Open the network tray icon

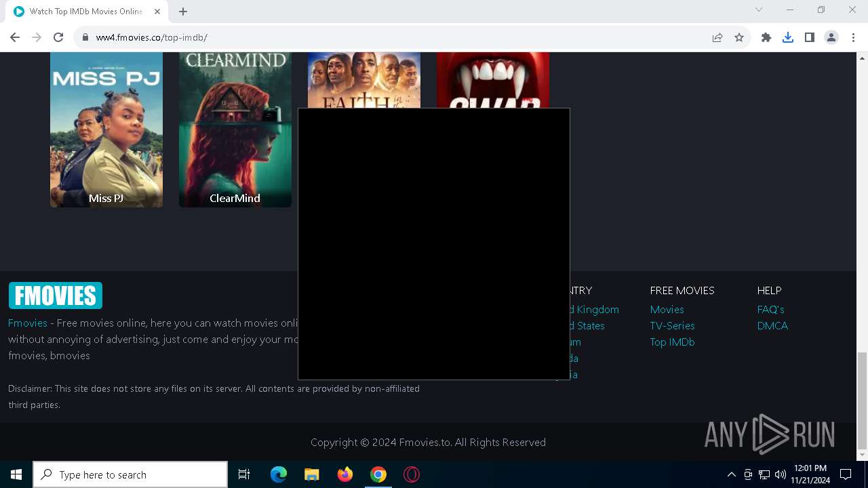(x=764, y=474)
